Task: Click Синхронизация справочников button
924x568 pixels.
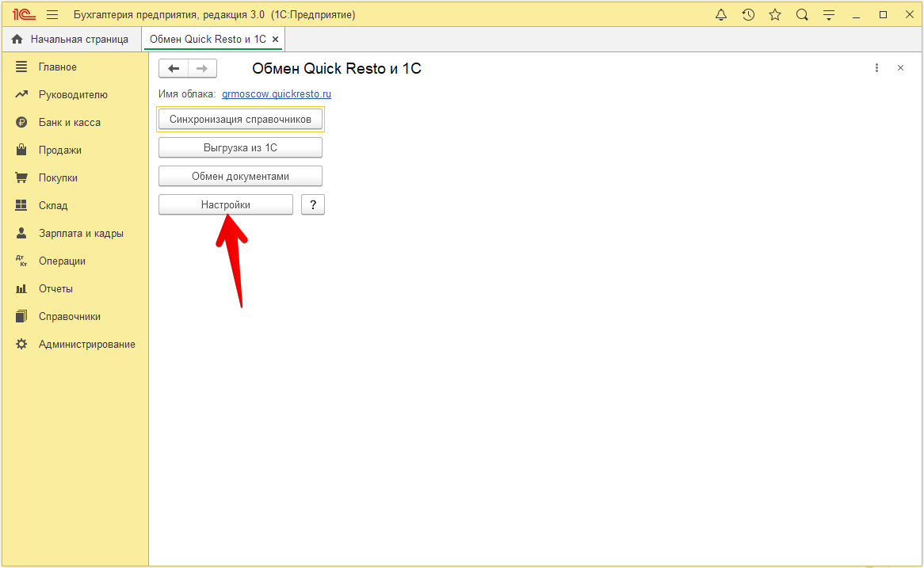Action: (240, 119)
